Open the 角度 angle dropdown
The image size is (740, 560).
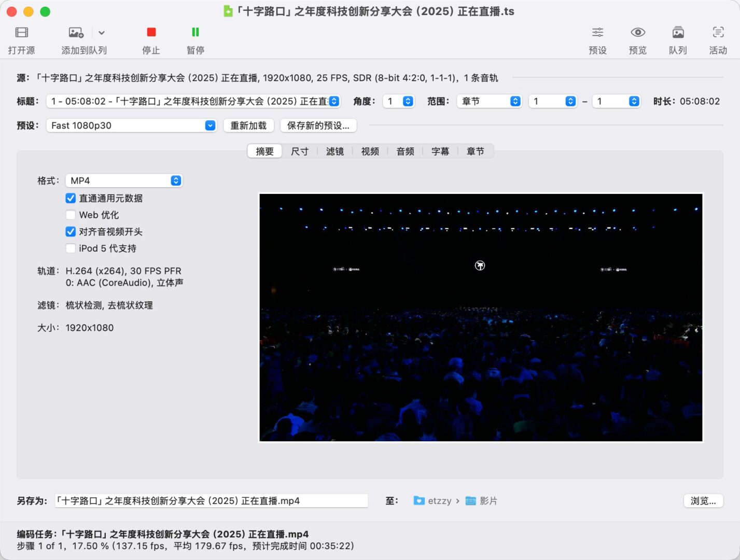click(x=398, y=101)
